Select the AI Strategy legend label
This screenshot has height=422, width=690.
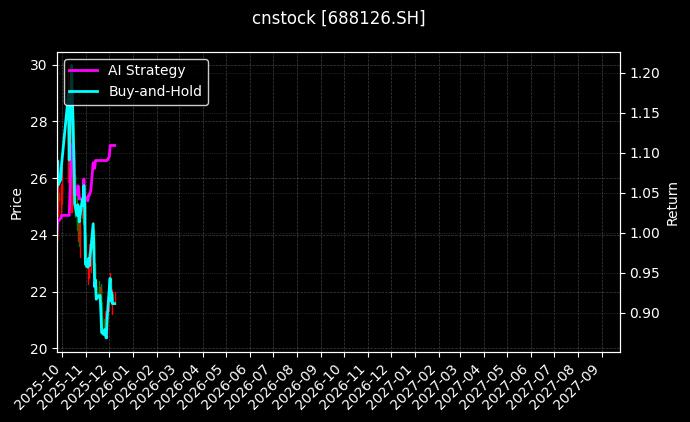(146, 71)
